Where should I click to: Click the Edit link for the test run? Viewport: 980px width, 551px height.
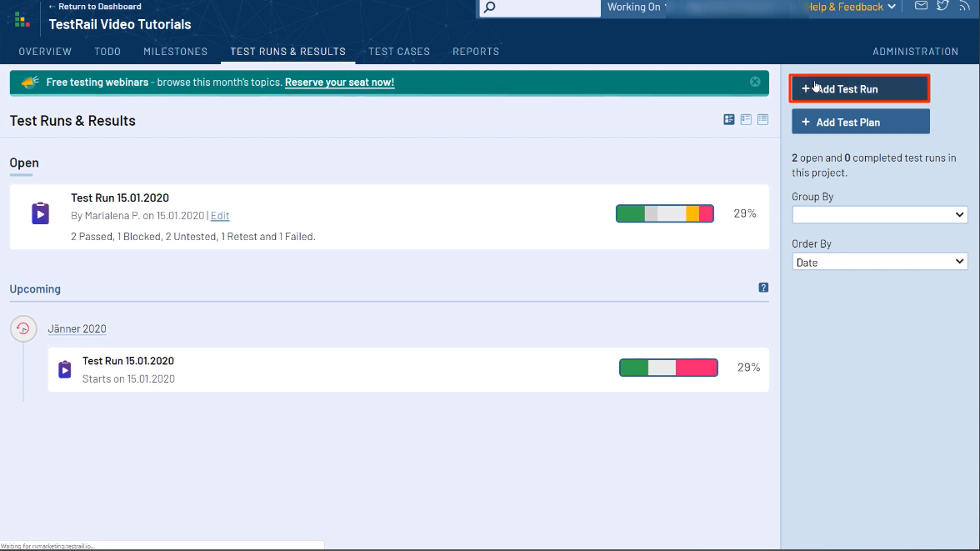(x=220, y=216)
